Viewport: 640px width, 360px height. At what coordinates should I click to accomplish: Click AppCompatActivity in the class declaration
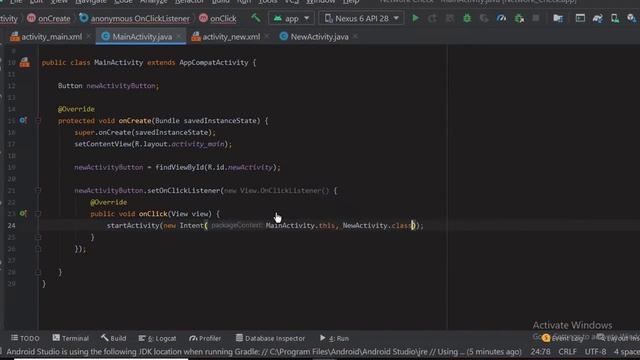pyautogui.click(x=213, y=62)
